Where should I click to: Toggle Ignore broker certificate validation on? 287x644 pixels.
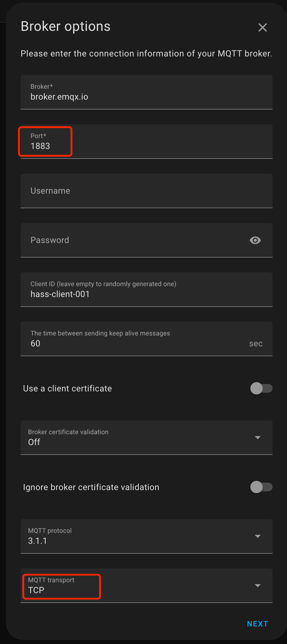click(261, 487)
